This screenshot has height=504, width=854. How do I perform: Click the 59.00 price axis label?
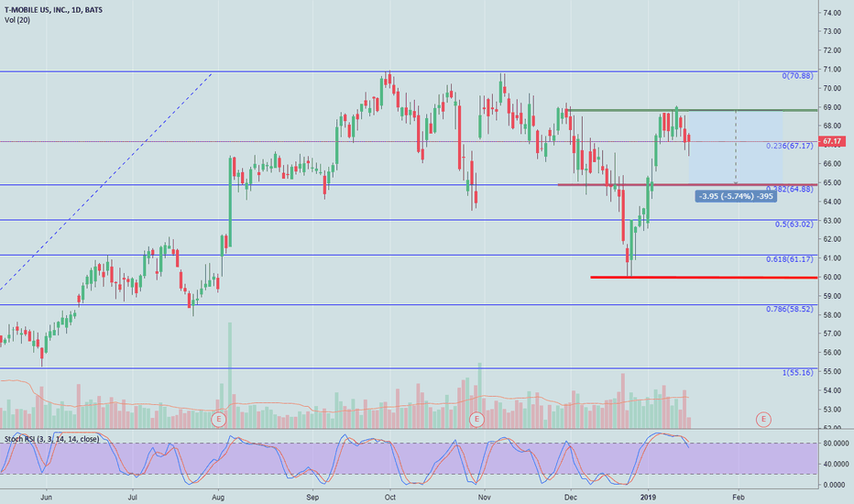coord(832,296)
